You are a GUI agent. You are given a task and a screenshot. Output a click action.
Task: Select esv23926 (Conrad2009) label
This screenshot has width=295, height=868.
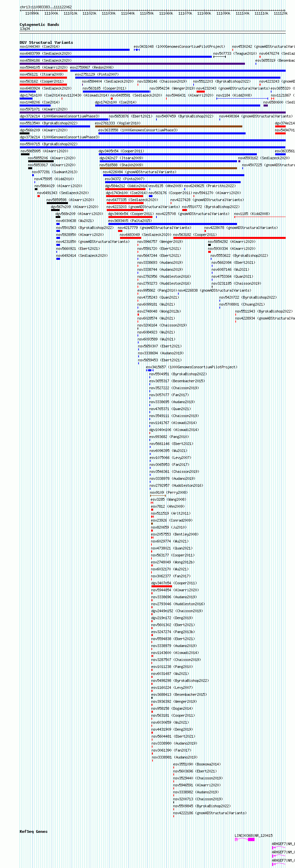pos(172,520)
